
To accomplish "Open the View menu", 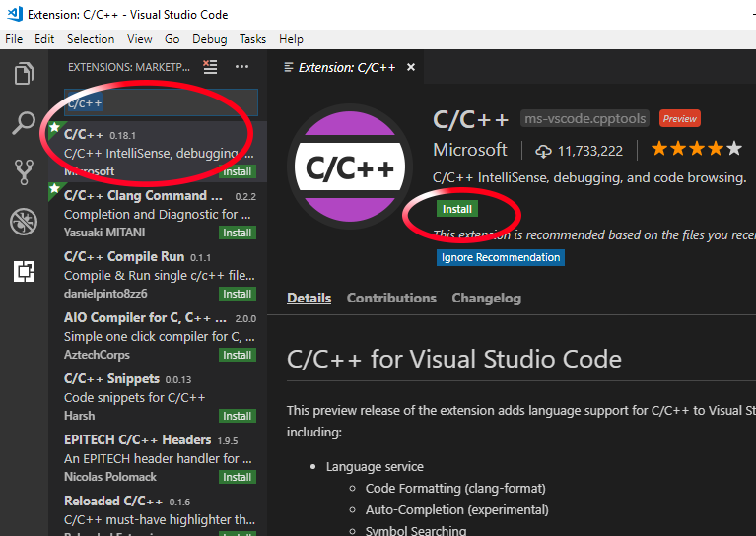I will click(x=140, y=39).
